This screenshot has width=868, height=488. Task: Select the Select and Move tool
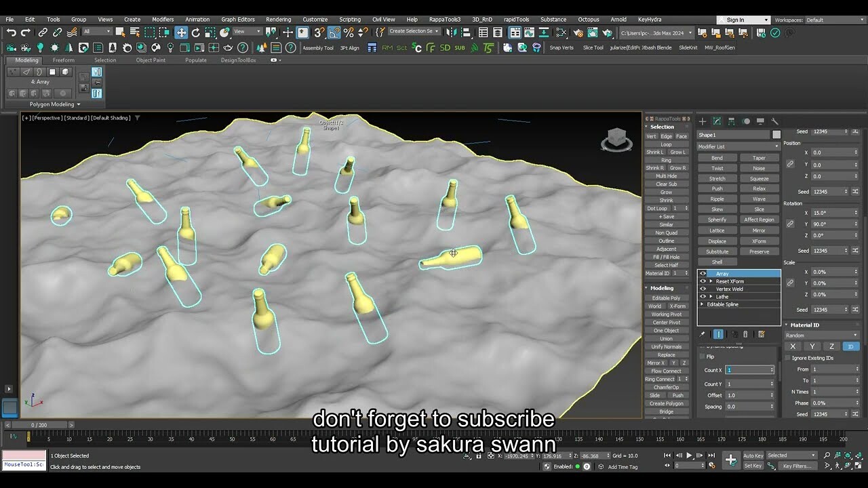point(181,33)
